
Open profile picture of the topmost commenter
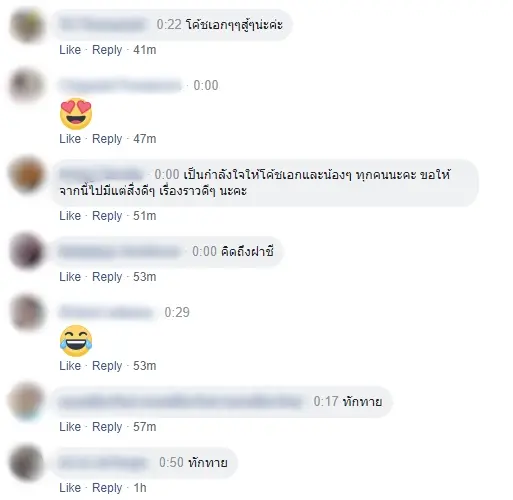click(x=27, y=25)
